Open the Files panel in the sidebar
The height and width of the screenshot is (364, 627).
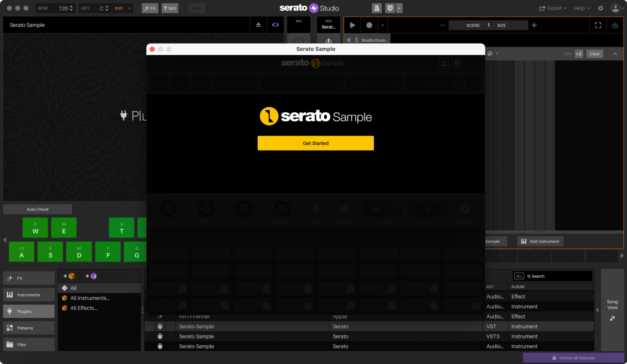click(29, 344)
